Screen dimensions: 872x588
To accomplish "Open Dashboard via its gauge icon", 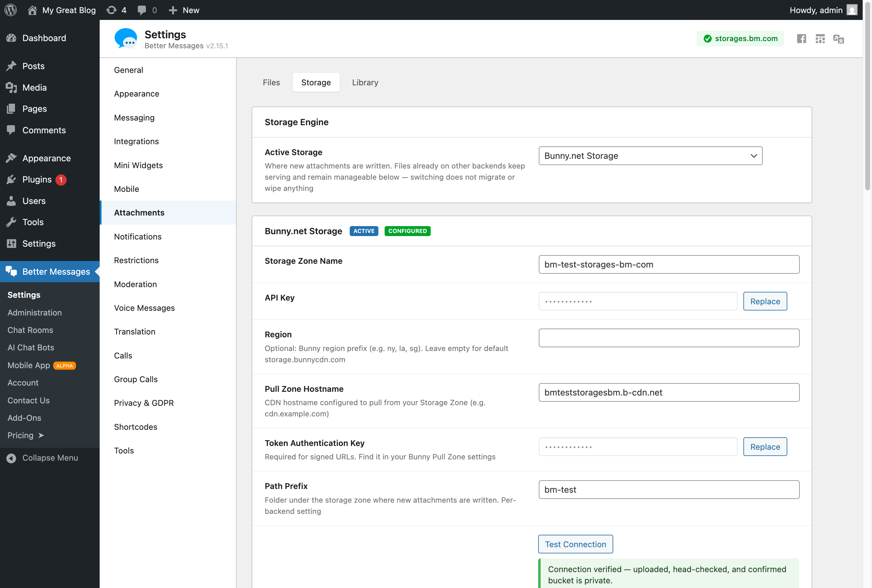I will pos(11,38).
